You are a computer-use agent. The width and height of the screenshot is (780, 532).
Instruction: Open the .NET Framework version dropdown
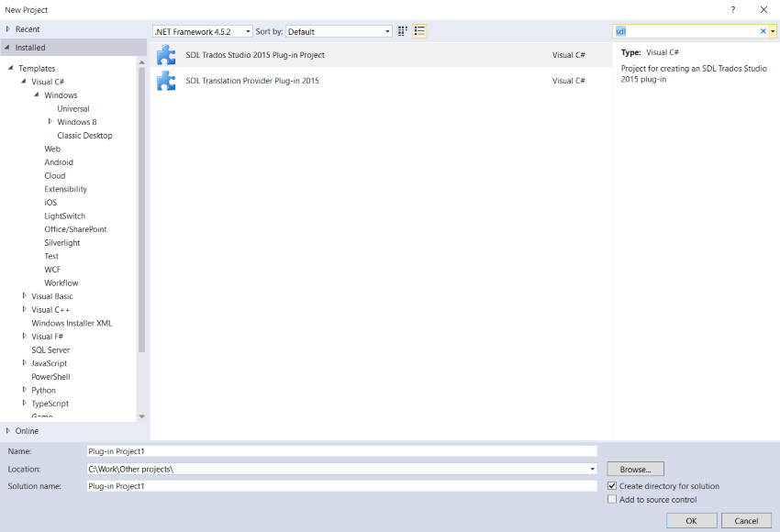click(x=248, y=30)
